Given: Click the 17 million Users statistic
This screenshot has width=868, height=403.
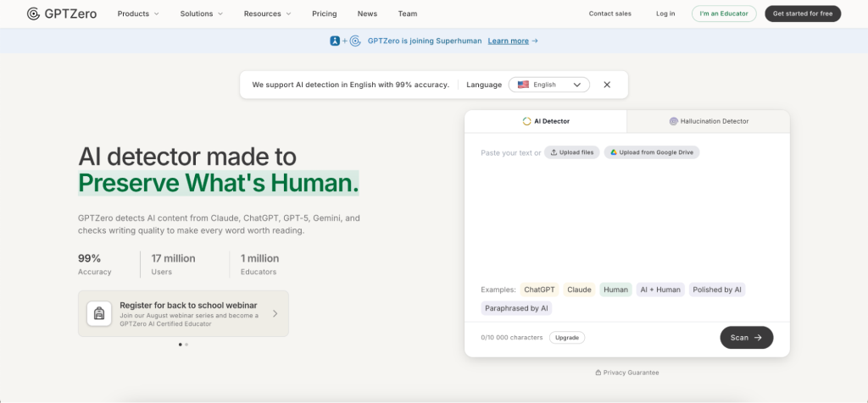Looking at the screenshot, I should click(x=173, y=264).
